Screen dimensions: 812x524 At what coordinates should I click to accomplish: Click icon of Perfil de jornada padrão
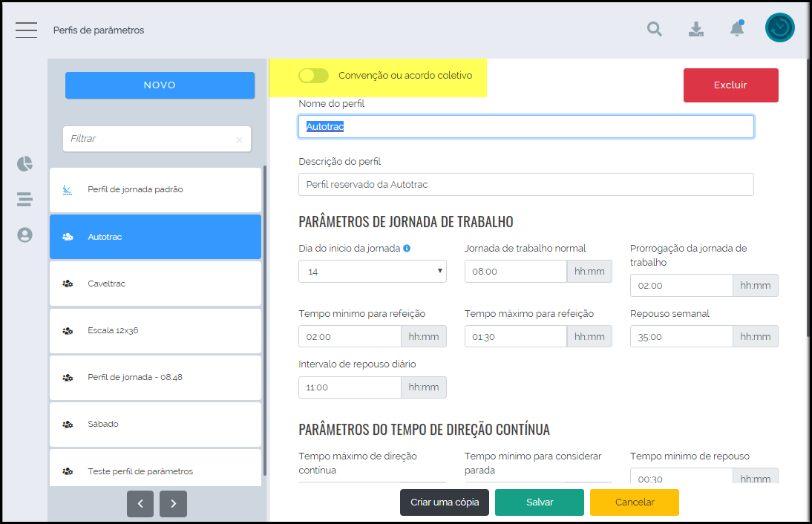pyautogui.click(x=68, y=189)
